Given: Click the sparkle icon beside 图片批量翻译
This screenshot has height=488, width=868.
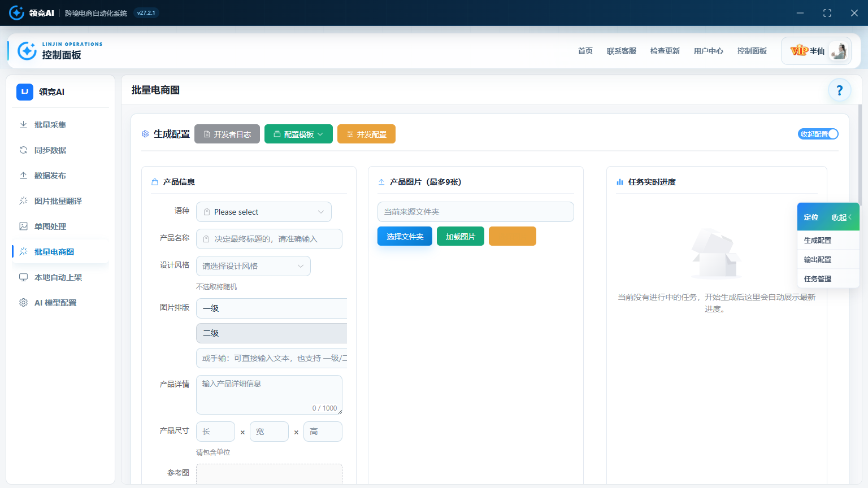Looking at the screenshot, I should pos(23,201).
